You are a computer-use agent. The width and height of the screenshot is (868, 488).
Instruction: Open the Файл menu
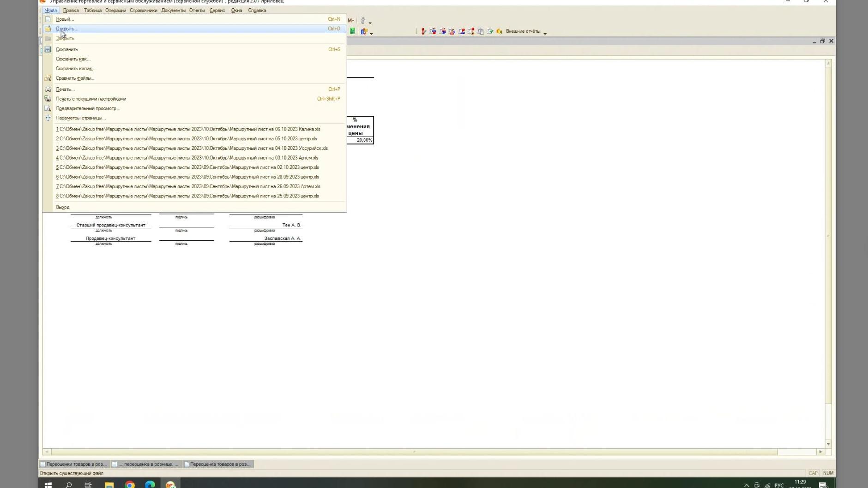[x=51, y=10]
